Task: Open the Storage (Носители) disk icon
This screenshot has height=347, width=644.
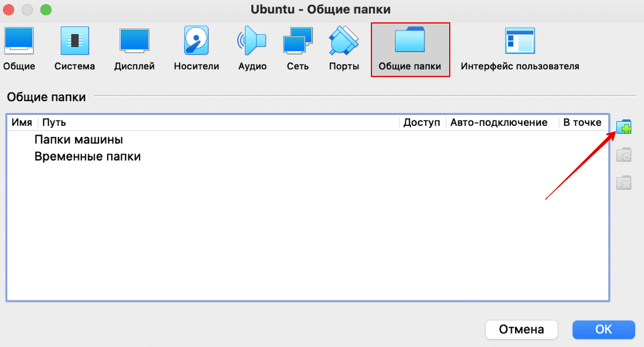Action: pyautogui.click(x=197, y=41)
